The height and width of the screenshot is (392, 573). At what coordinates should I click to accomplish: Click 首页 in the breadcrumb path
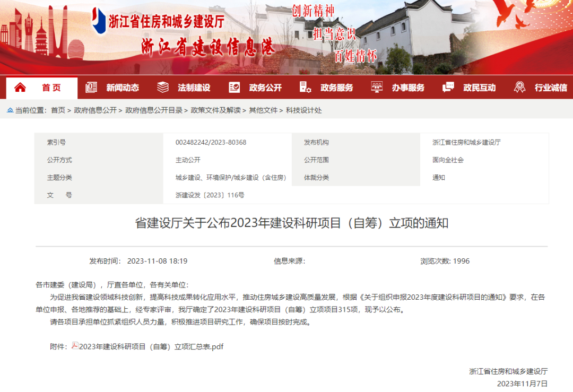click(x=58, y=110)
